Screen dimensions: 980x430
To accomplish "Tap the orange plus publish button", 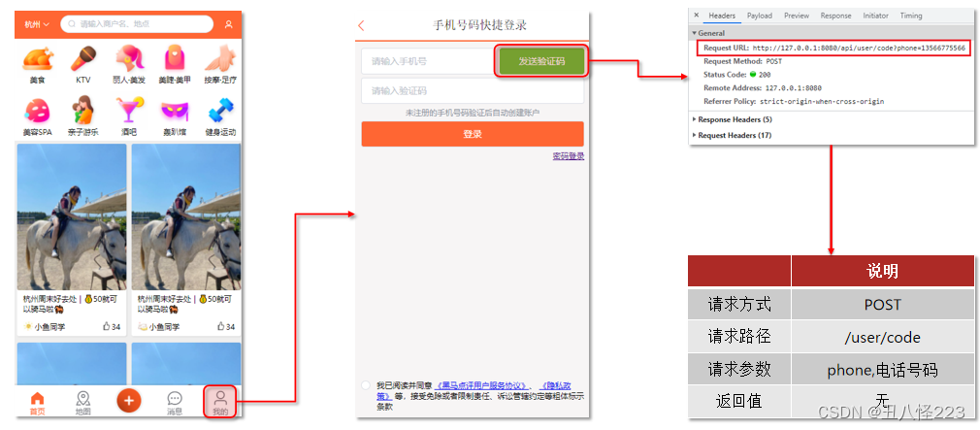I will click(x=129, y=401).
